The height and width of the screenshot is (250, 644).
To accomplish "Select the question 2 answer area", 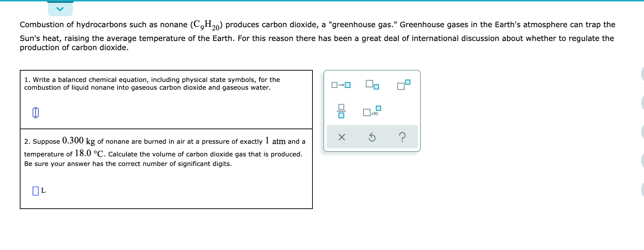I will (166, 169).
